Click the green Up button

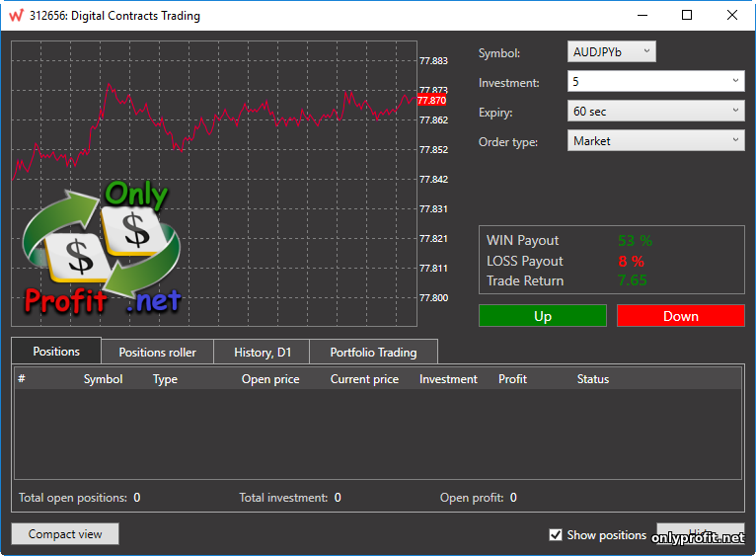point(543,316)
